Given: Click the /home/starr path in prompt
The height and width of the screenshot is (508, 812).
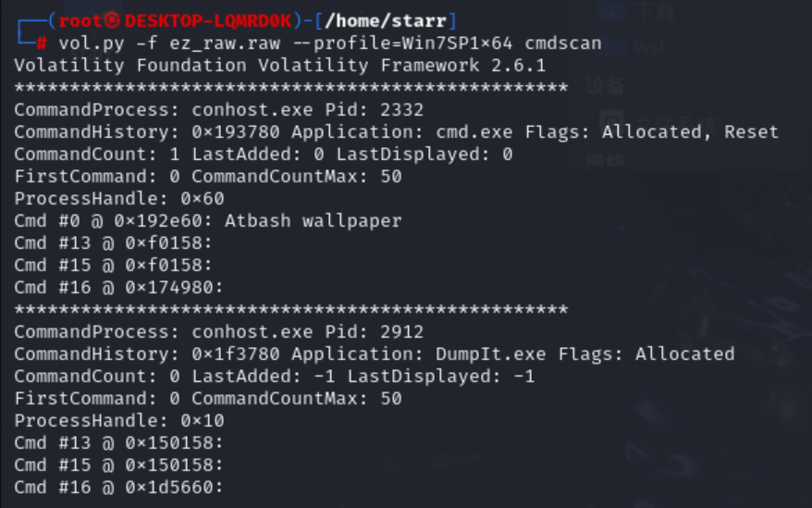Looking at the screenshot, I should coord(386,20).
